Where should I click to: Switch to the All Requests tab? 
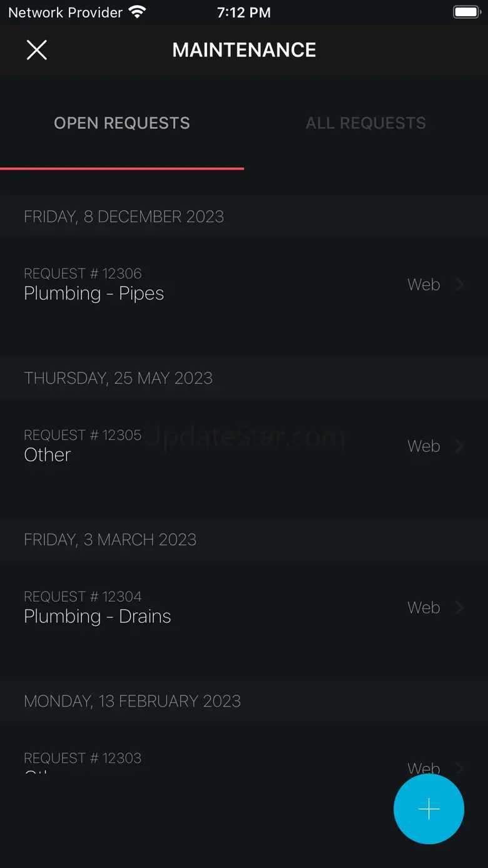click(365, 123)
